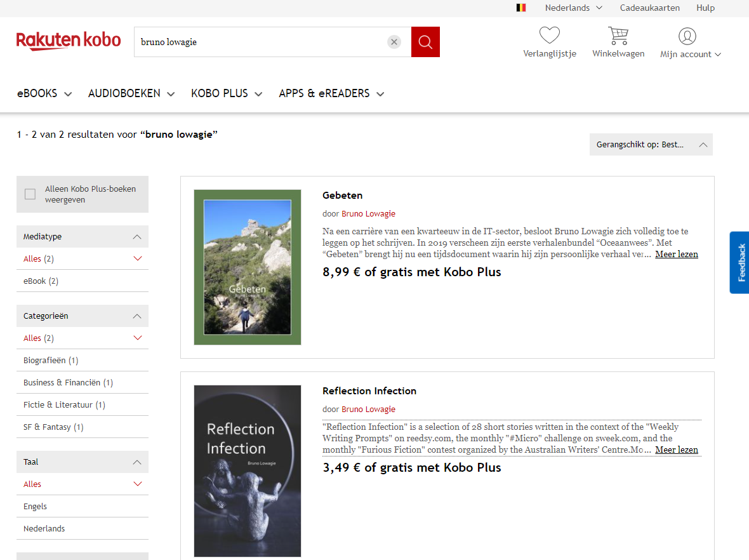This screenshot has height=560, width=749.
Task: Tick Alleen Kobo Plus-boeken weergeven checkbox
Action: click(30, 194)
